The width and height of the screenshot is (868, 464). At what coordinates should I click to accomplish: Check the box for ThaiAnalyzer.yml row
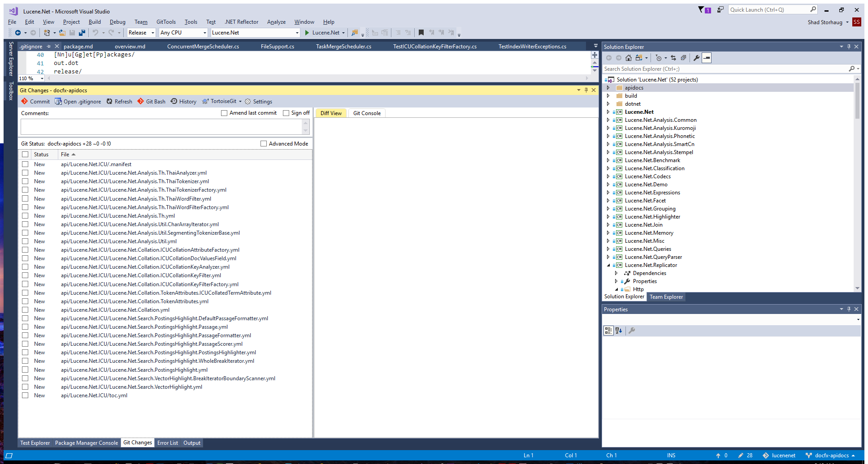[x=25, y=173]
